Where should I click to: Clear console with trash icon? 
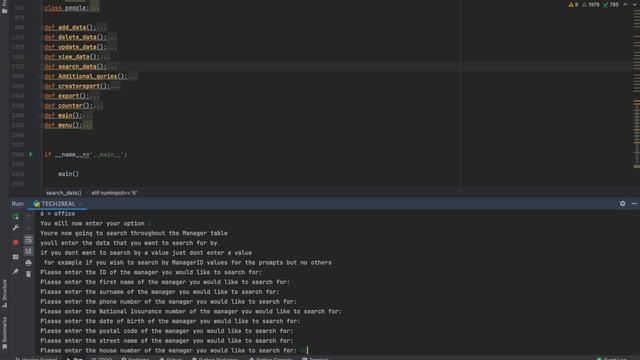point(28,274)
